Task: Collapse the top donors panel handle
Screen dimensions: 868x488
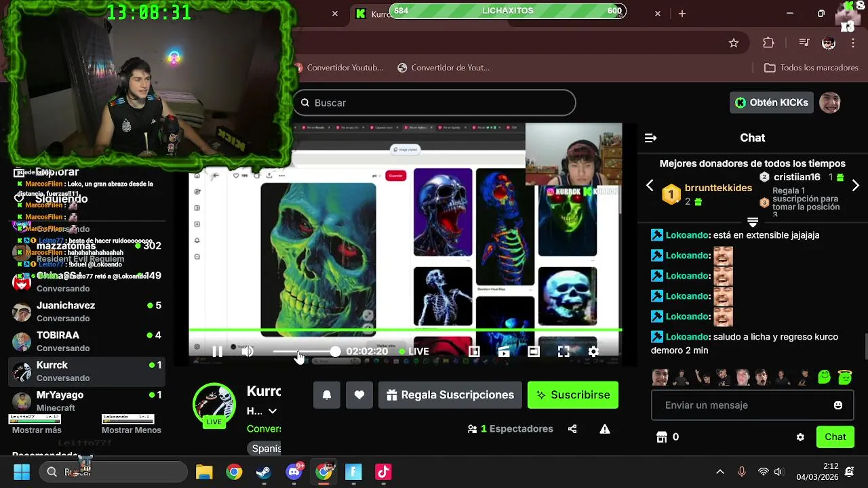Action: point(753,222)
